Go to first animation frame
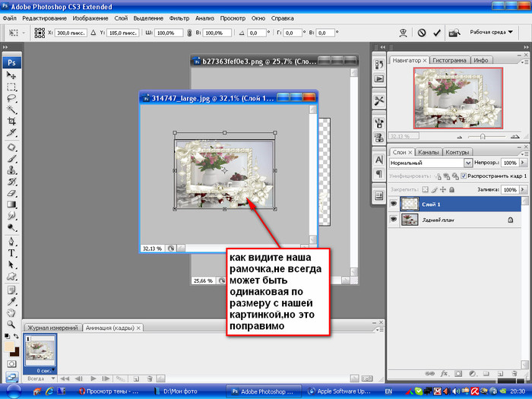 [x=65, y=378]
